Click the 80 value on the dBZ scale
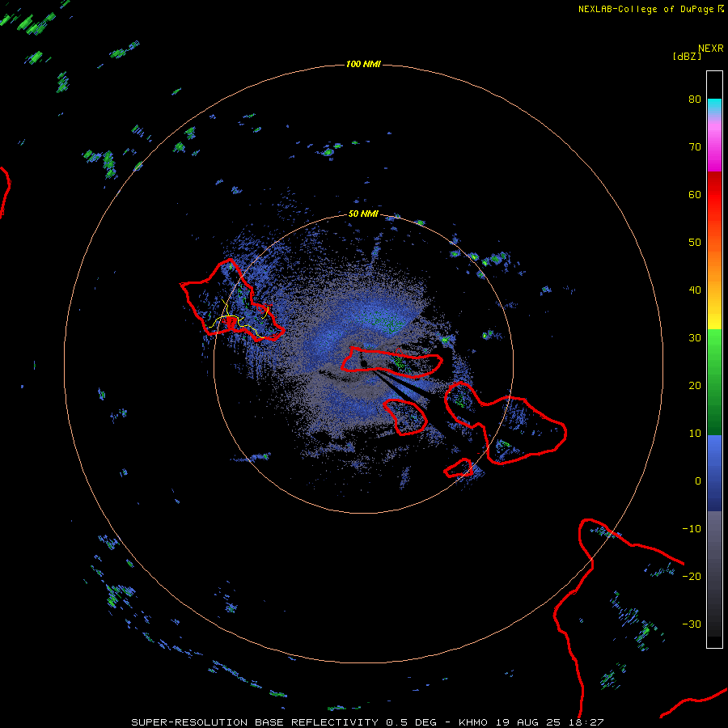 [695, 99]
